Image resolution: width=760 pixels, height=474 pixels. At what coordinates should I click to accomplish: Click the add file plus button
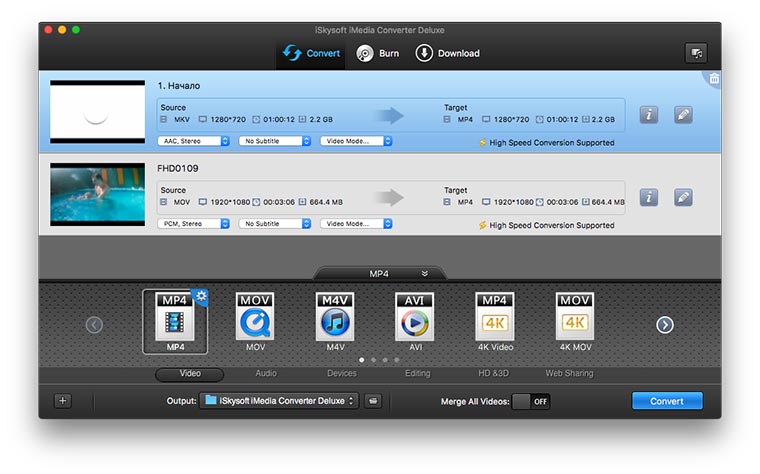tap(63, 401)
